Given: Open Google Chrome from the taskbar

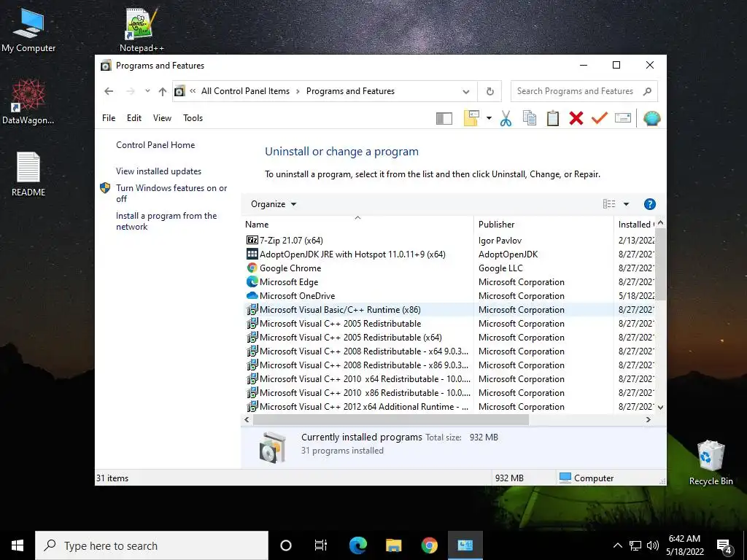Looking at the screenshot, I should click(x=429, y=545).
